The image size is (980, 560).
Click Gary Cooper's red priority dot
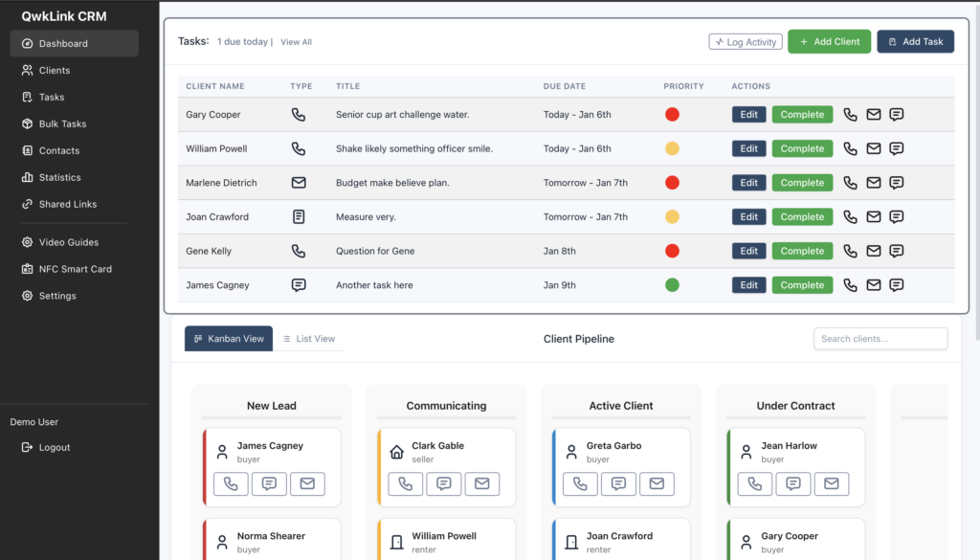point(672,114)
